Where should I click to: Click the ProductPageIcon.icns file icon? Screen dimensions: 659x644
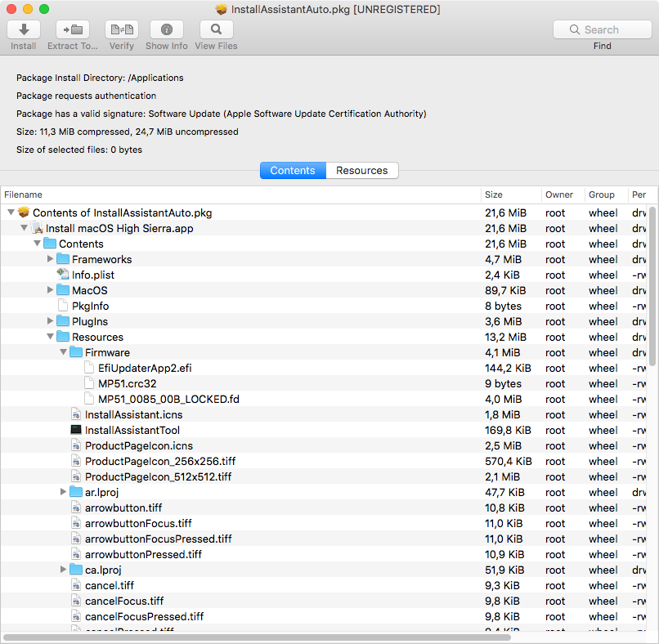coord(76,445)
